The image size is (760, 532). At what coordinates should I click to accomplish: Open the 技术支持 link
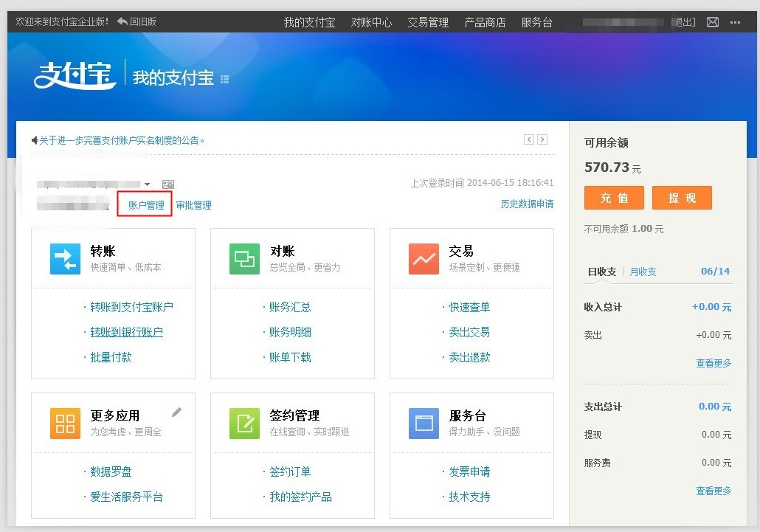click(470, 497)
